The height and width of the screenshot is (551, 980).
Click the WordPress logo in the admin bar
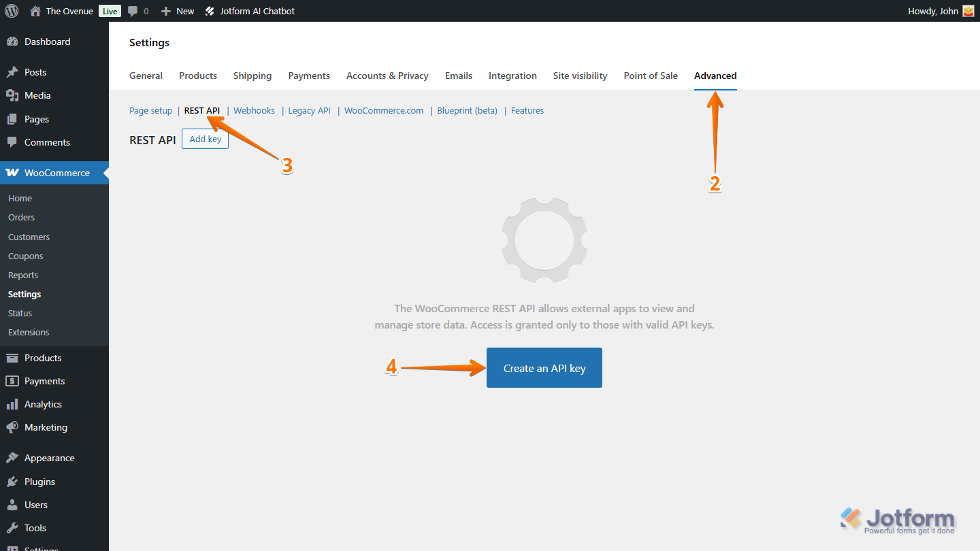(11, 10)
